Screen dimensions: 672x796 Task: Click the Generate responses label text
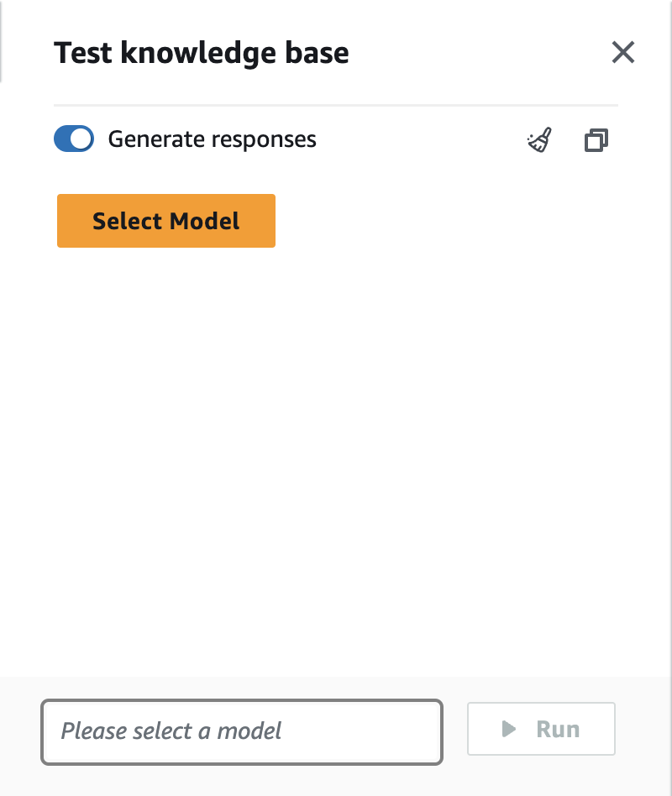coord(212,139)
